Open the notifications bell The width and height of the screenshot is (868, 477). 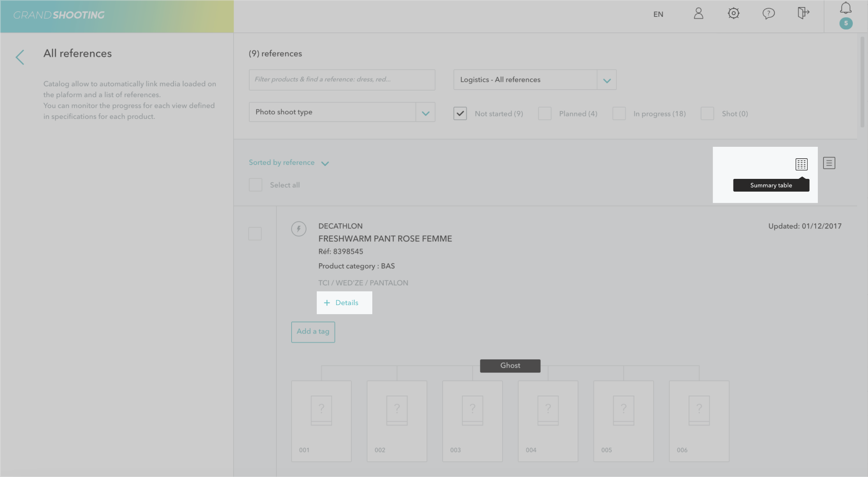pyautogui.click(x=846, y=8)
